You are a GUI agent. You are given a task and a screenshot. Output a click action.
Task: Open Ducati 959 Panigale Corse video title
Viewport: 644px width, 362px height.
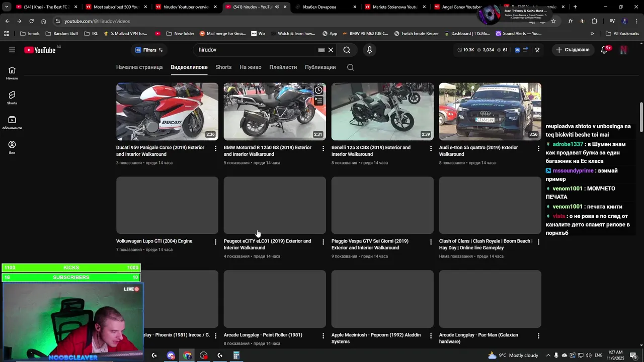click(160, 151)
